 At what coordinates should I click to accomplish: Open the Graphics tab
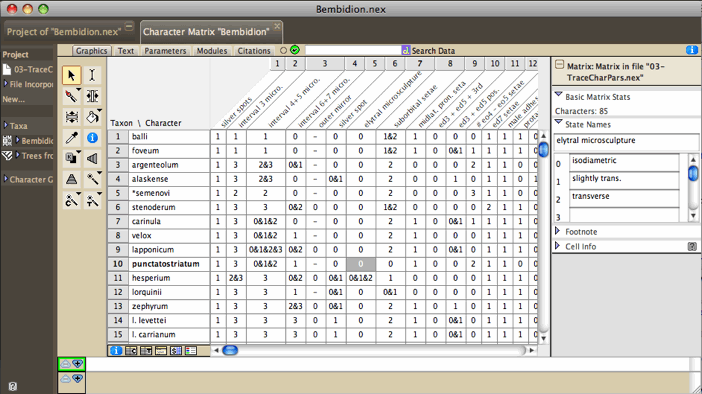pyautogui.click(x=91, y=51)
